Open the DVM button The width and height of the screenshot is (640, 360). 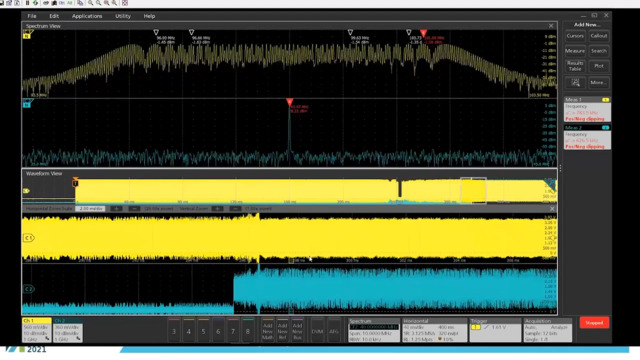pyautogui.click(x=317, y=331)
